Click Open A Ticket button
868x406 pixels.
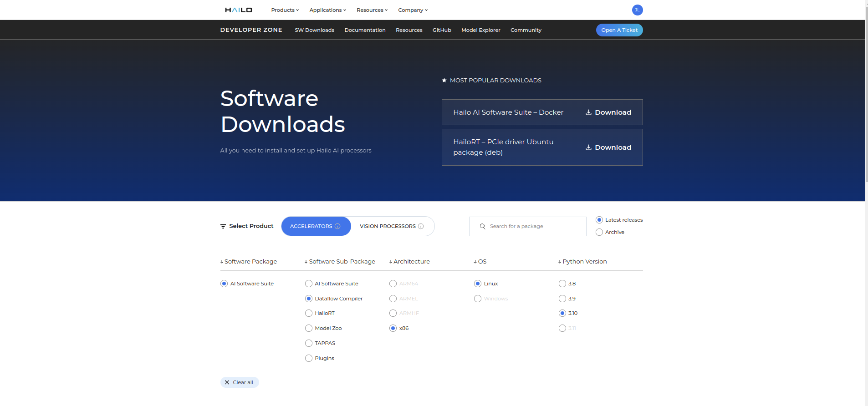(x=619, y=30)
